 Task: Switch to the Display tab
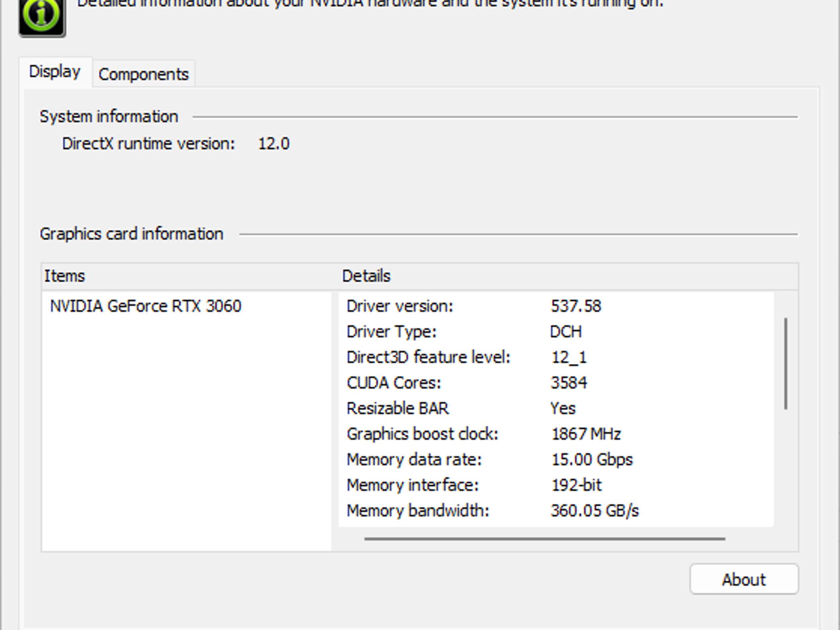(x=55, y=72)
